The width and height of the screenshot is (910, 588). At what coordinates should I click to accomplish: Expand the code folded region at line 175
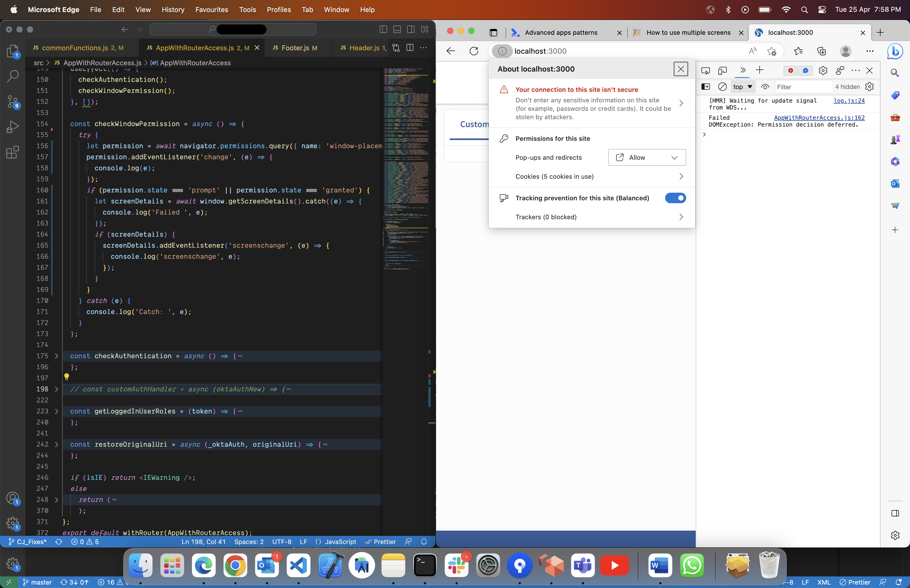[x=57, y=356]
